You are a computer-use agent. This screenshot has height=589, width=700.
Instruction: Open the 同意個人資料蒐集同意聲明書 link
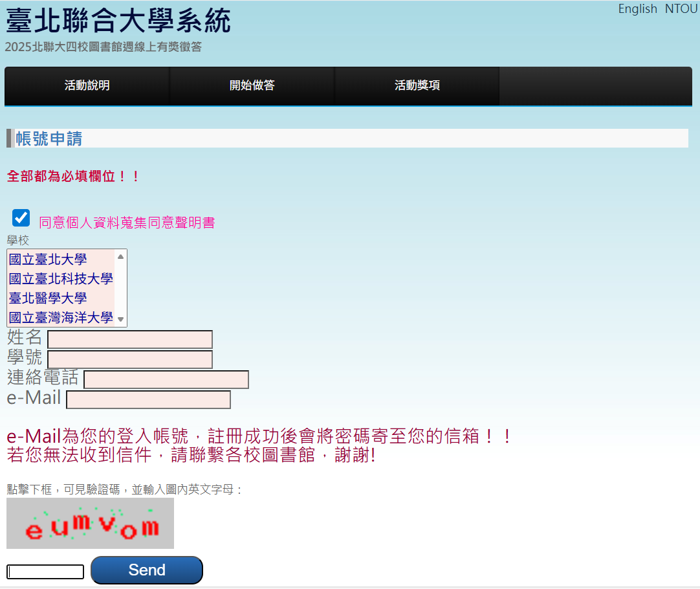(x=126, y=223)
